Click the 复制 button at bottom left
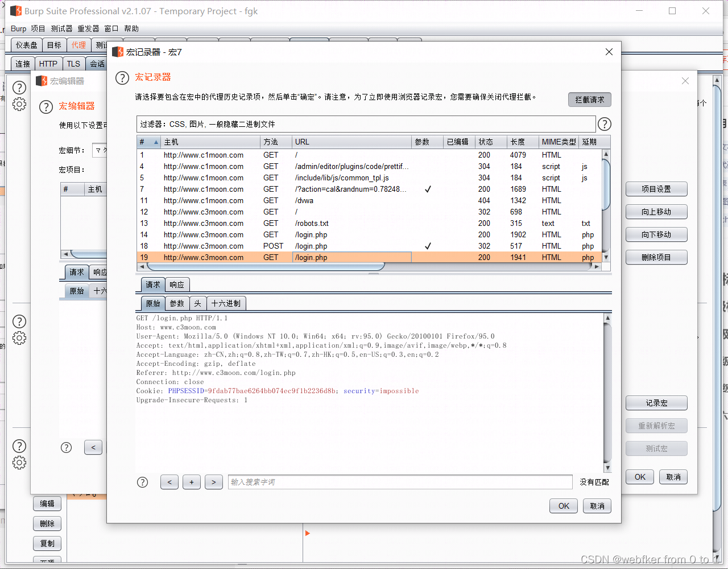 coord(47,543)
